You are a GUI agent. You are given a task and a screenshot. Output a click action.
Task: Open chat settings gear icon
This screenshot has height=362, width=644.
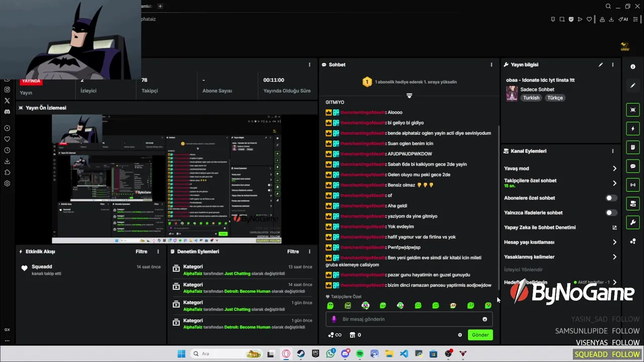460,335
